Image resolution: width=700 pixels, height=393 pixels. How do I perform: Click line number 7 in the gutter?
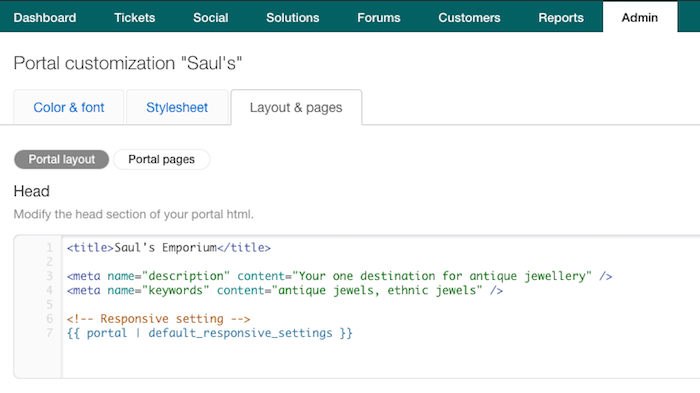49,333
